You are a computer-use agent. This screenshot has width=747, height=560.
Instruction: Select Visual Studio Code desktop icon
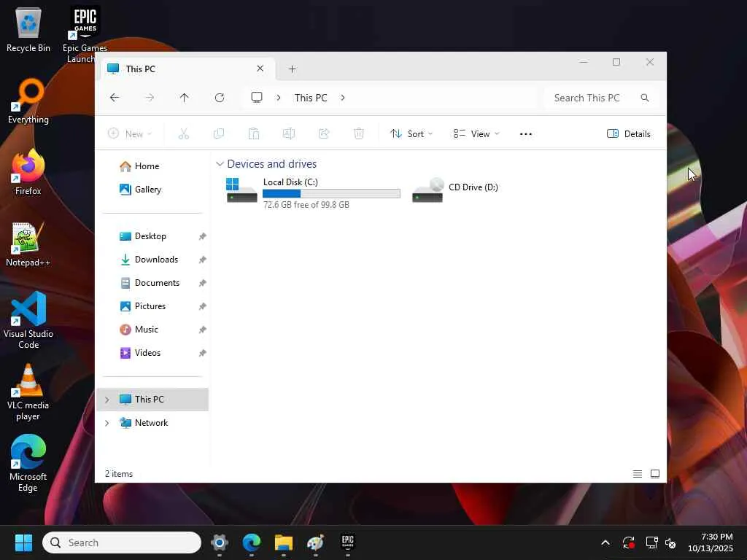point(28,320)
